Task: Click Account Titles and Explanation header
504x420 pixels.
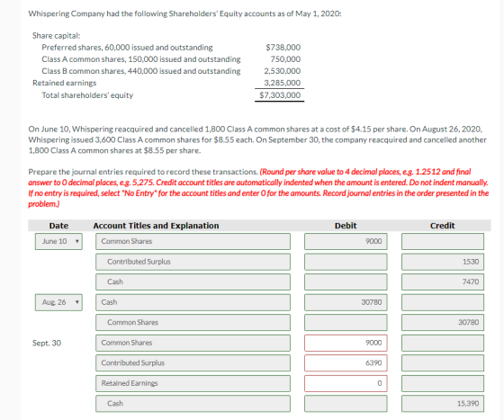Action: click(x=156, y=226)
